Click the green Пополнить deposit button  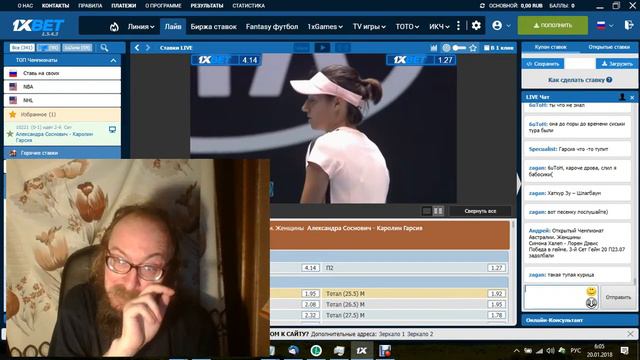tap(553, 25)
